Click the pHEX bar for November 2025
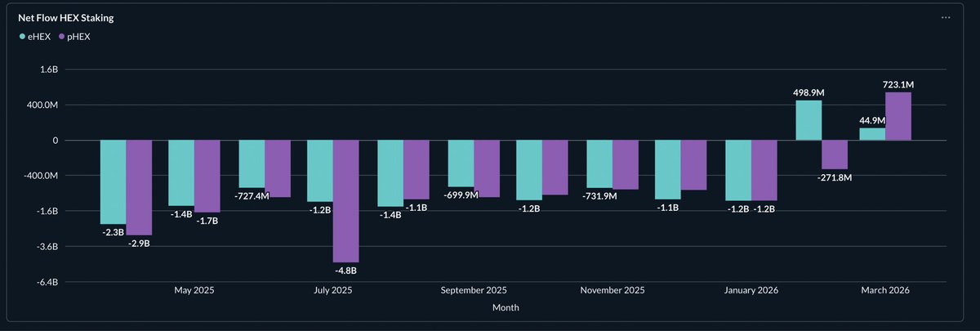This screenshot has height=331, width=980. 626,165
